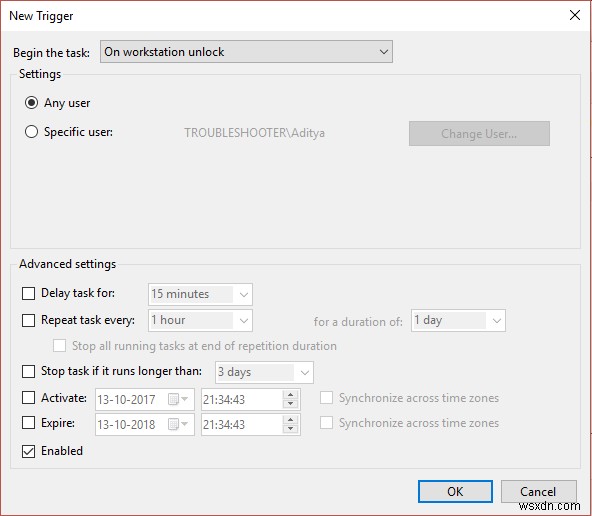Select the Specific user radio button
592x516 pixels.
[x=31, y=132]
